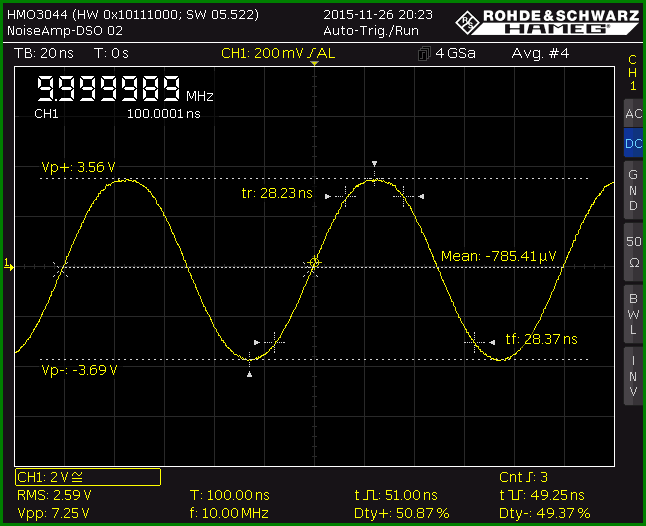Screen dimensions: 646x526
Task: Click the 100.0001 ns period readout
Action: click(164, 114)
